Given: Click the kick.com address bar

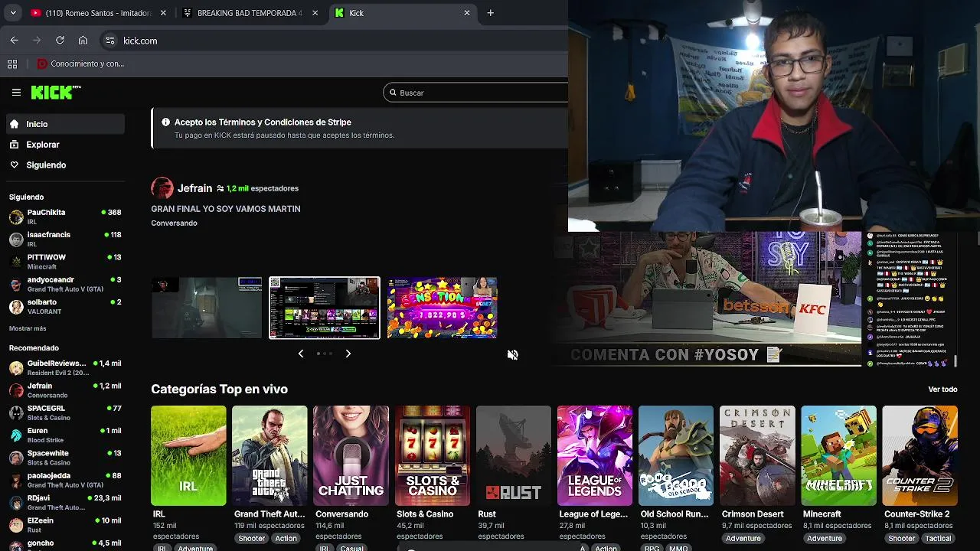Looking at the screenshot, I should [x=333, y=41].
